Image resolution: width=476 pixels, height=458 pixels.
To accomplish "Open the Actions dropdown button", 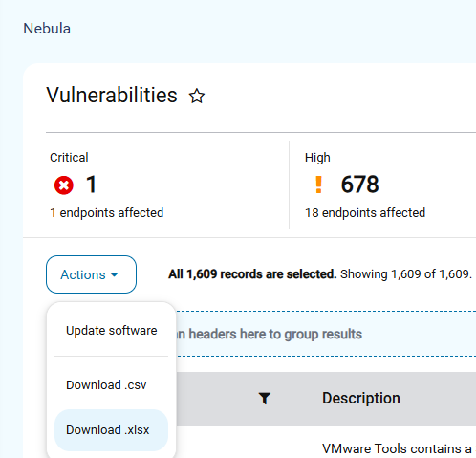I will pyautogui.click(x=91, y=274).
